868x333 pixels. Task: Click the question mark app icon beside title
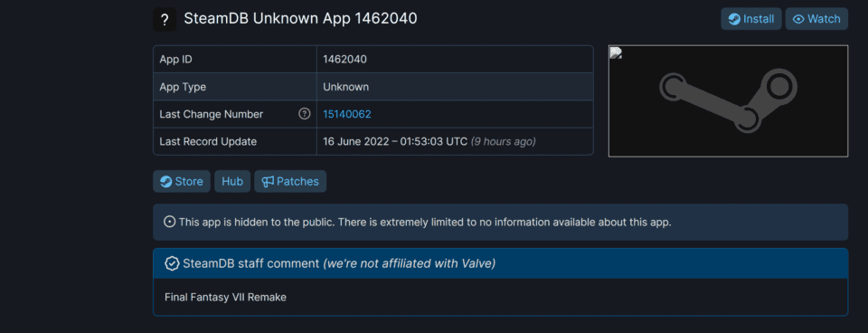[165, 20]
